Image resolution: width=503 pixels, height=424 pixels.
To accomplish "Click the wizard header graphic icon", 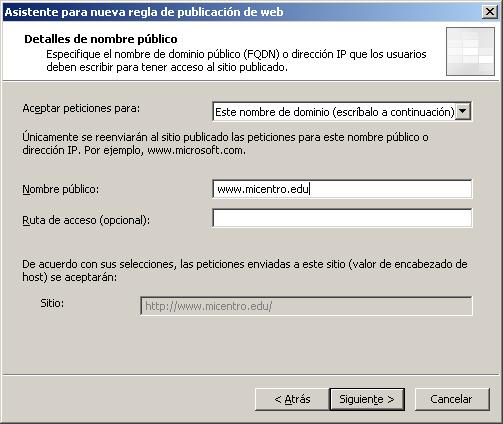I will point(470,51).
